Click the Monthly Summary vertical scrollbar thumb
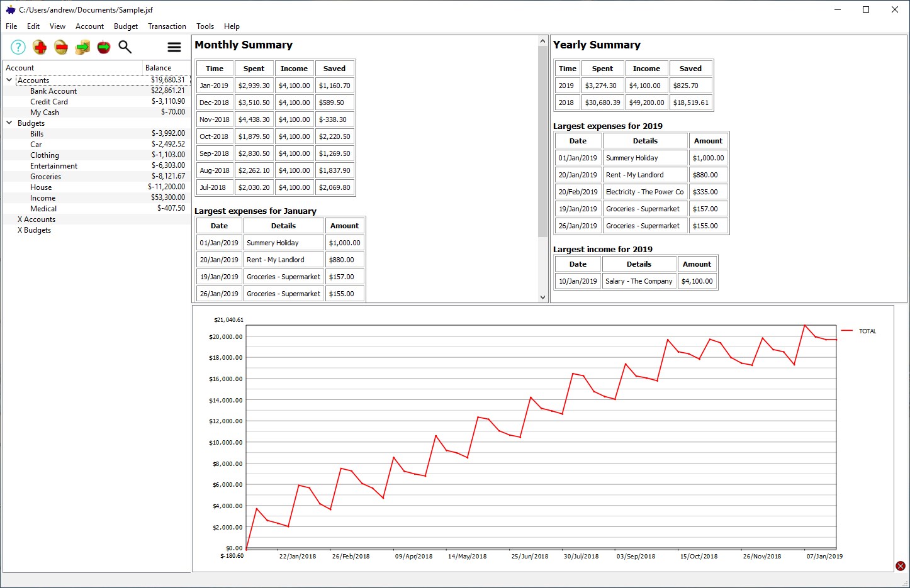 (x=543, y=141)
